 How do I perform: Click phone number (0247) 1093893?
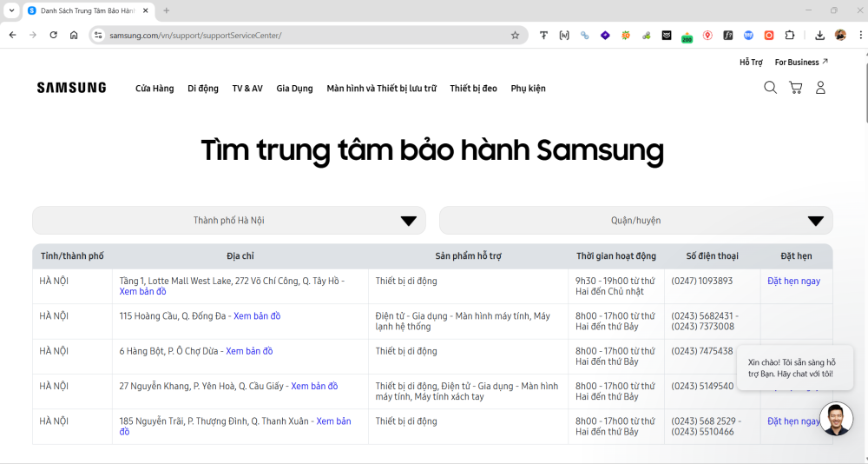click(x=702, y=281)
